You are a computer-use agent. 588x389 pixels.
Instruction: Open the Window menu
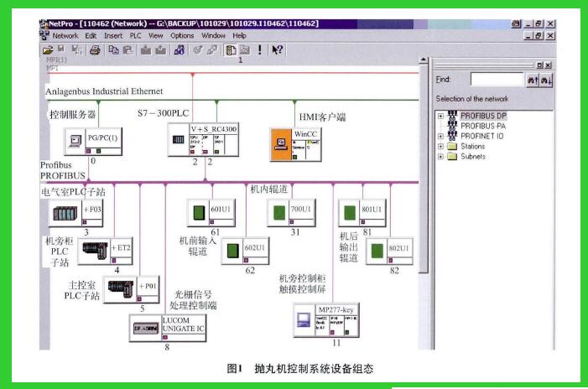click(213, 35)
